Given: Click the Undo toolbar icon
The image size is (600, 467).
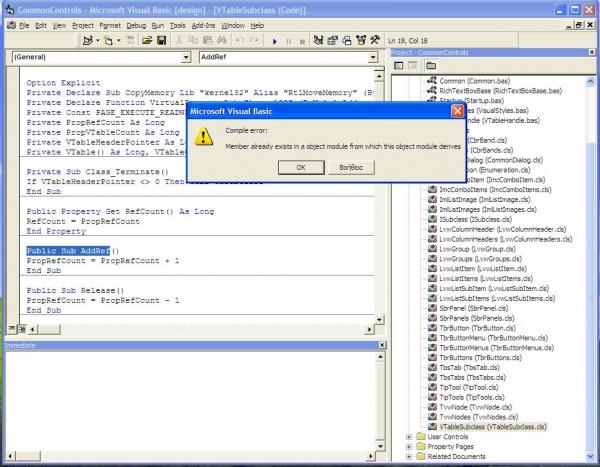Looking at the screenshot, I should 240,40.
